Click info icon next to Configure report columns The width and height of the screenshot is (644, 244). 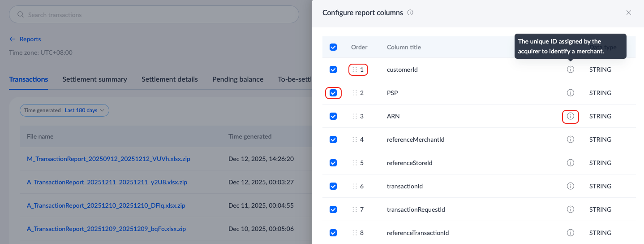tap(410, 13)
